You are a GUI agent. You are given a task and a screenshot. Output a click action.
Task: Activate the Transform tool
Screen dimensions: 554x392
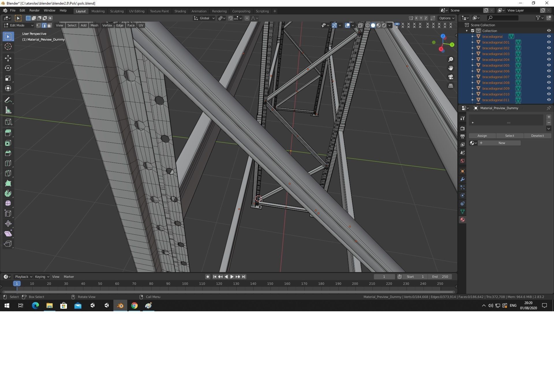tap(8, 88)
